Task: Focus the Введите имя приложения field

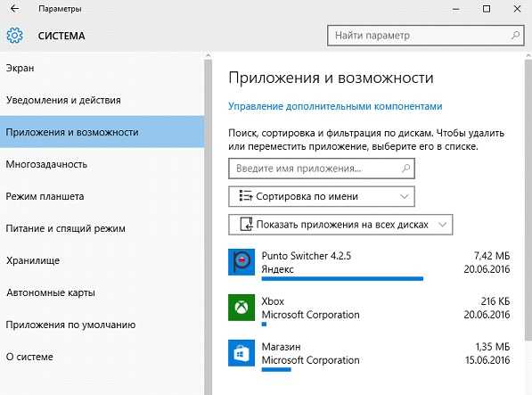Action: tap(322, 169)
